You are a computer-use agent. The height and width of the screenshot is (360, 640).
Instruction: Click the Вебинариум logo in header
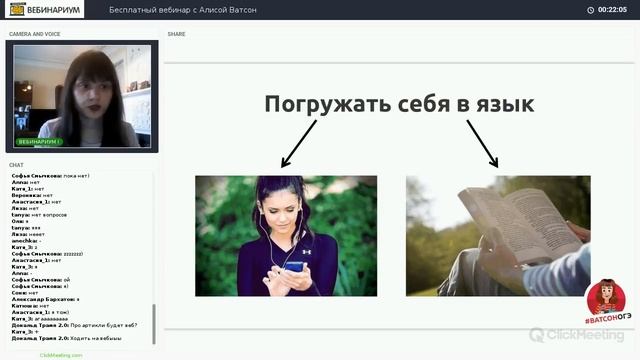[44, 9]
